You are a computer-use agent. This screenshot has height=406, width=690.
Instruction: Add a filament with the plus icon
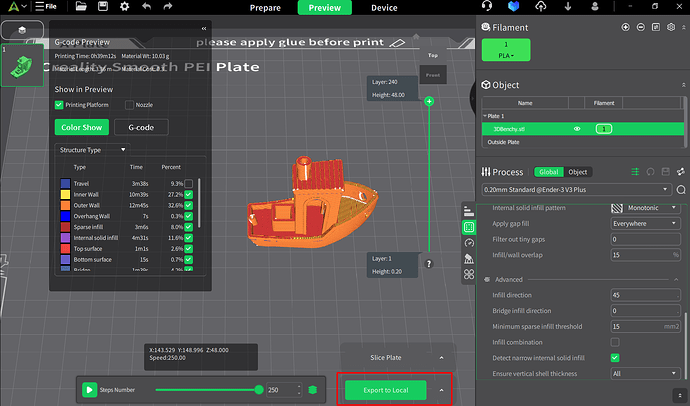[625, 27]
